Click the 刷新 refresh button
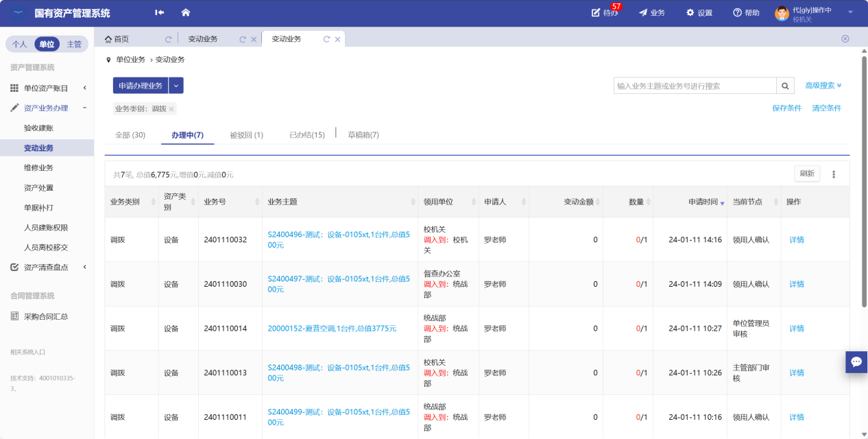 tap(806, 174)
